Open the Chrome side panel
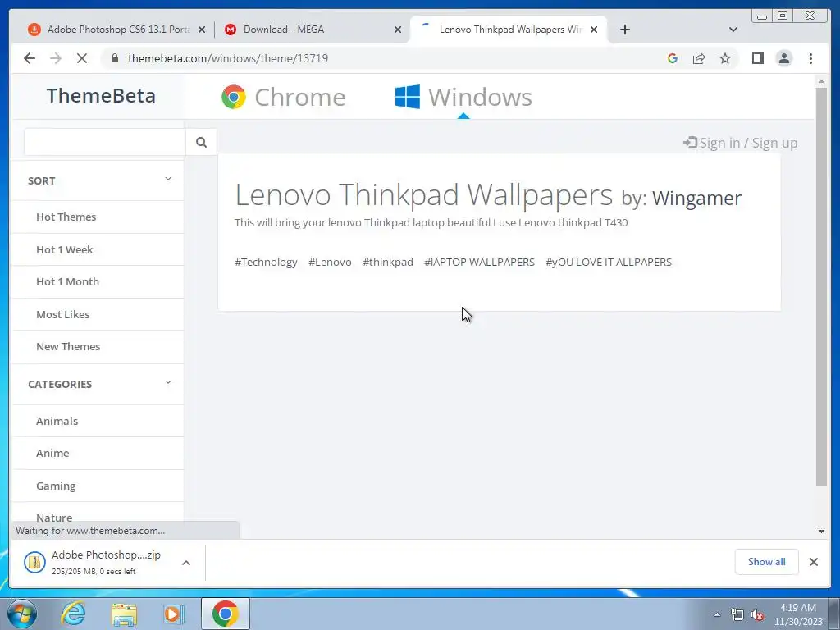The height and width of the screenshot is (630, 840). coord(757,58)
